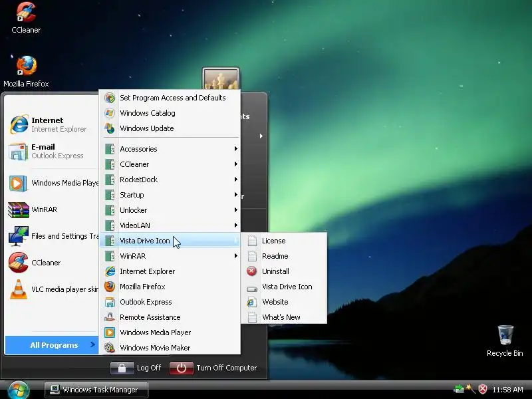532x399 pixels.
Task: Click the VideoLAN folder label
Action: click(135, 225)
